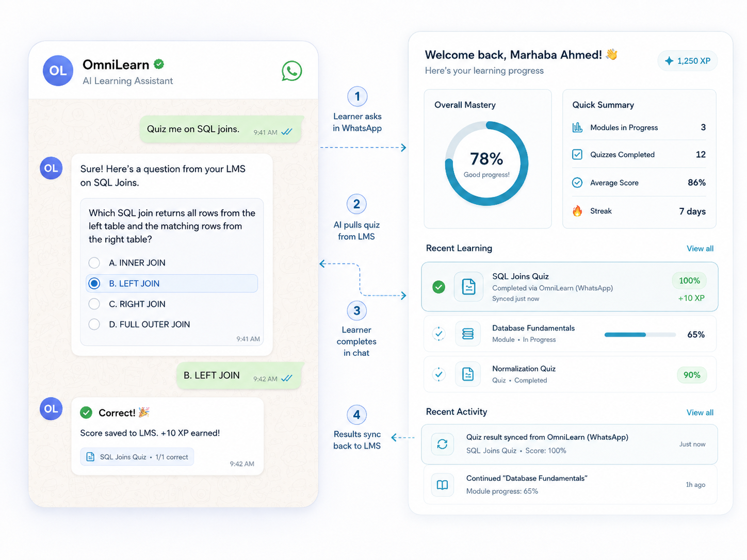Click the waving hand emoji after the welcome heading
747x560 pixels.
(611, 54)
